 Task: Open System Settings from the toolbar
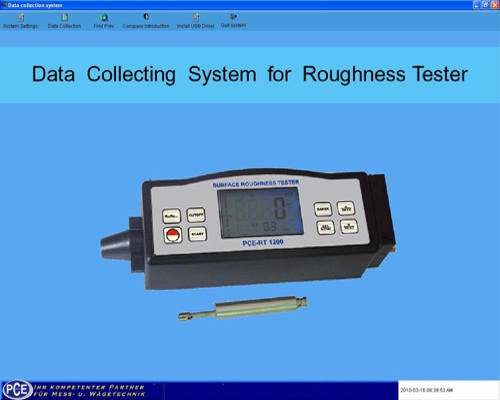tap(20, 21)
